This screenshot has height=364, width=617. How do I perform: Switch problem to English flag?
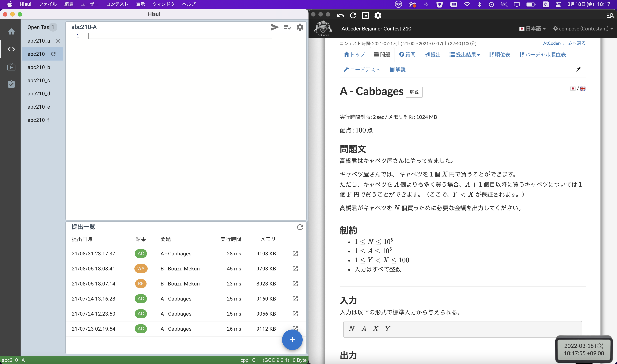[x=583, y=89]
